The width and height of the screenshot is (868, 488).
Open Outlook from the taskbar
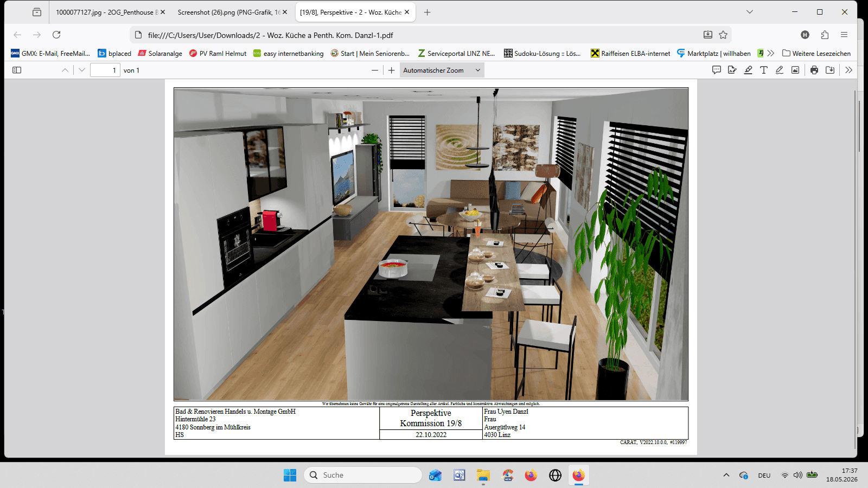coord(435,475)
